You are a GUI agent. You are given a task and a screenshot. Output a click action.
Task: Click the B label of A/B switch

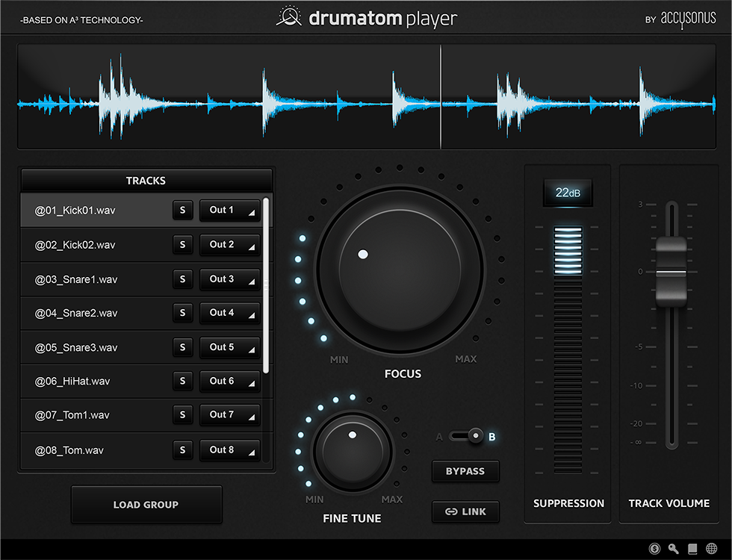491,437
